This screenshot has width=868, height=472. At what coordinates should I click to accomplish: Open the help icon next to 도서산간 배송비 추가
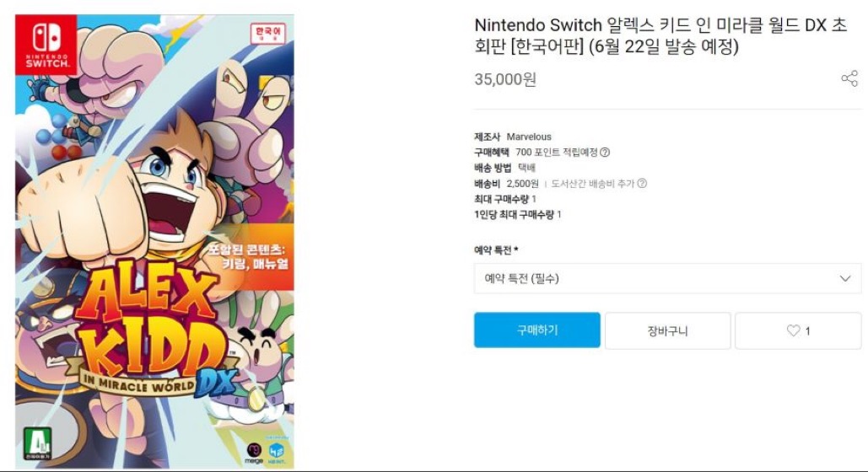pyautogui.click(x=642, y=184)
